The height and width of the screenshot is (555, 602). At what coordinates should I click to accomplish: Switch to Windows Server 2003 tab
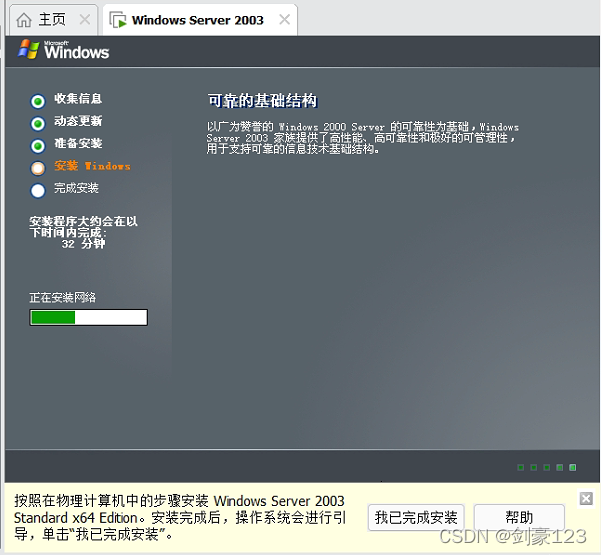coord(200,20)
